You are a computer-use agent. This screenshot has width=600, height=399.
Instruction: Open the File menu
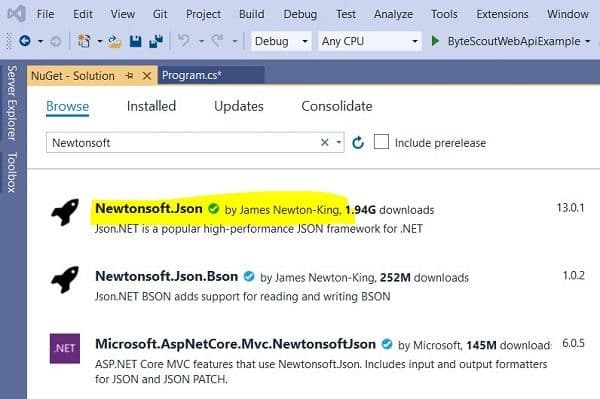[45, 14]
